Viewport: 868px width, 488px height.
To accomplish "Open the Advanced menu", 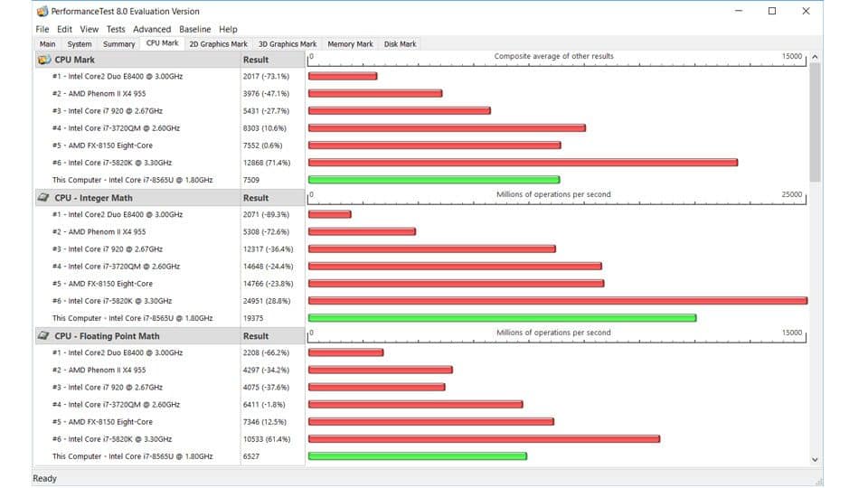I will [x=152, y=29].
